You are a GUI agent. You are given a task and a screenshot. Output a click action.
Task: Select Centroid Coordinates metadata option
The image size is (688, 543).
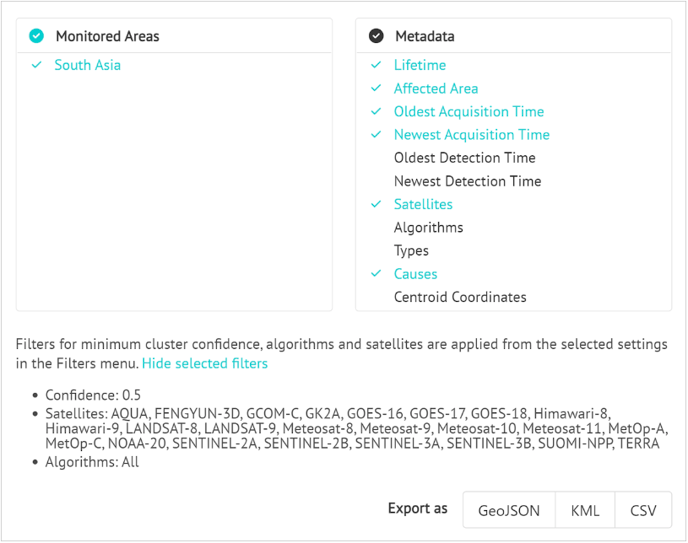pos(460,297)
